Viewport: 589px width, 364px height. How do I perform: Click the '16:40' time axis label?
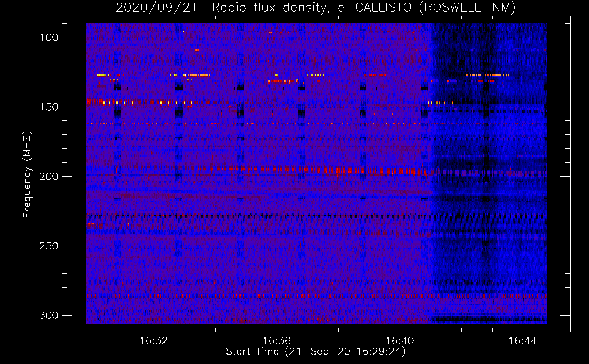point(400,341)
